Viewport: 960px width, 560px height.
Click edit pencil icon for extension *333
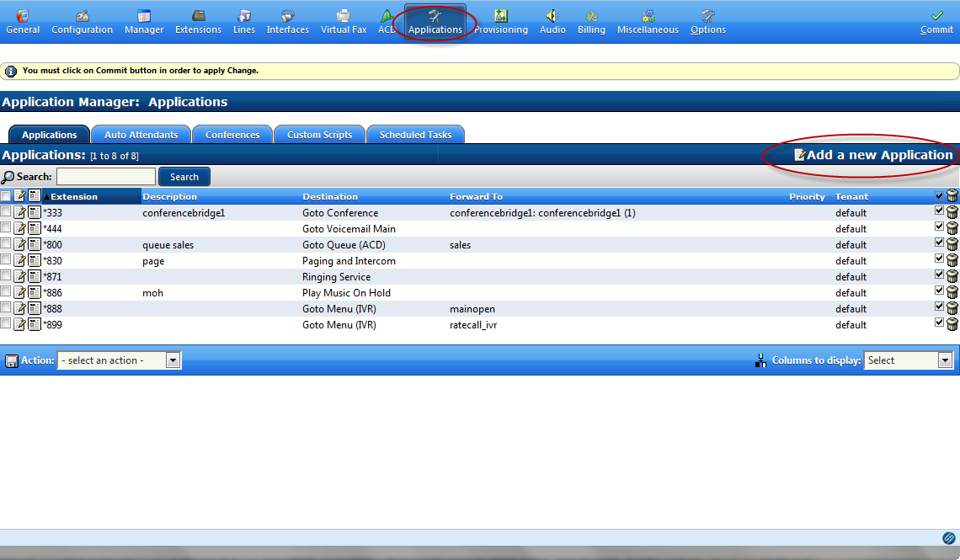pos(20,213)
